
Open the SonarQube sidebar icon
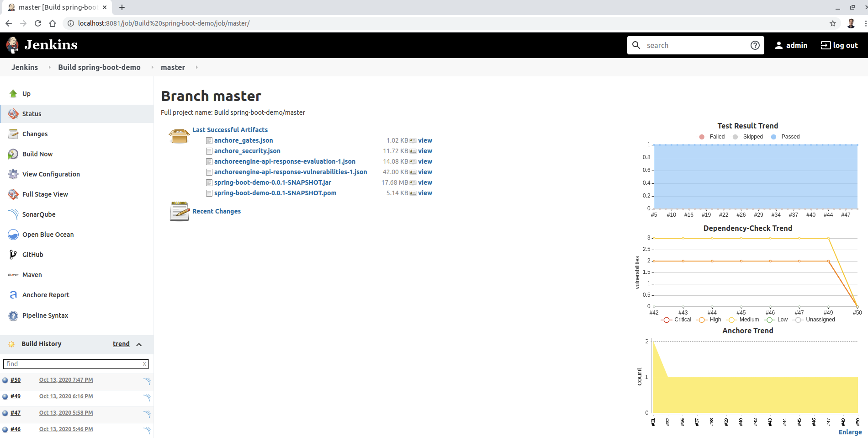pyautogui.click(x=13, y=214)
